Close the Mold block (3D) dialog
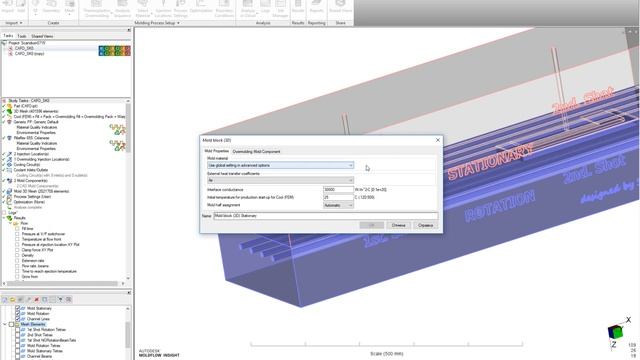This screenshot has width=640, height=360. [438, 140]
